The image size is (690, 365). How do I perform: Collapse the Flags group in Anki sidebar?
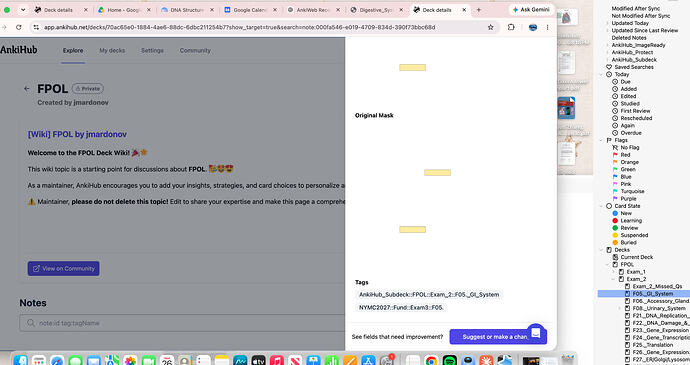(x=602, y=140)
